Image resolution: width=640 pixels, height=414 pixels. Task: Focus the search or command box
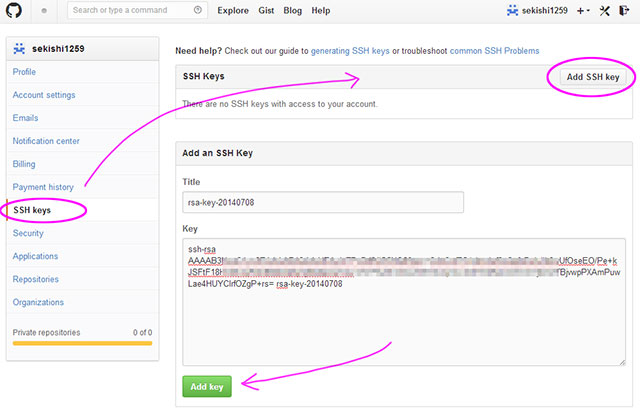coord(137,10)
